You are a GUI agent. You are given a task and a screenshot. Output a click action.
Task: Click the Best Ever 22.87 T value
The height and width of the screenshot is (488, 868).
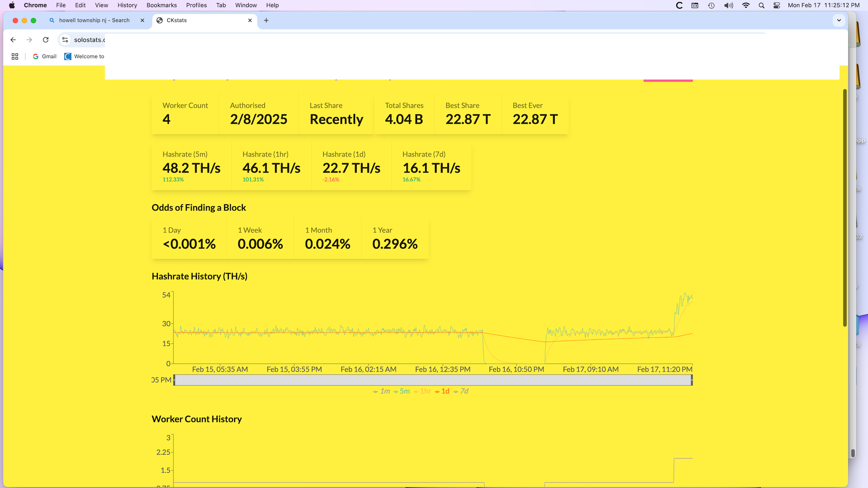535,119
